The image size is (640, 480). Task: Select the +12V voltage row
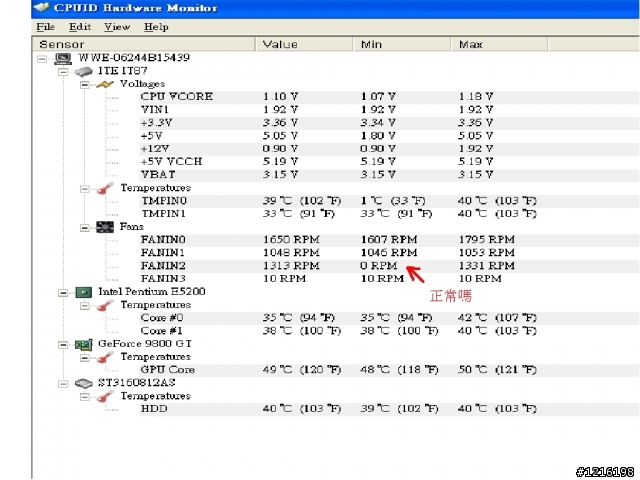click(389, 149)
